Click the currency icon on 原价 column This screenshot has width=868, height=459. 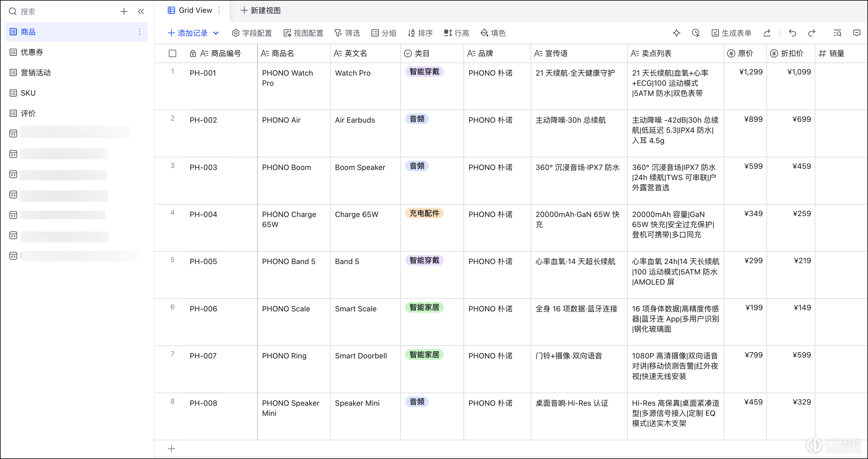point(731,54)
